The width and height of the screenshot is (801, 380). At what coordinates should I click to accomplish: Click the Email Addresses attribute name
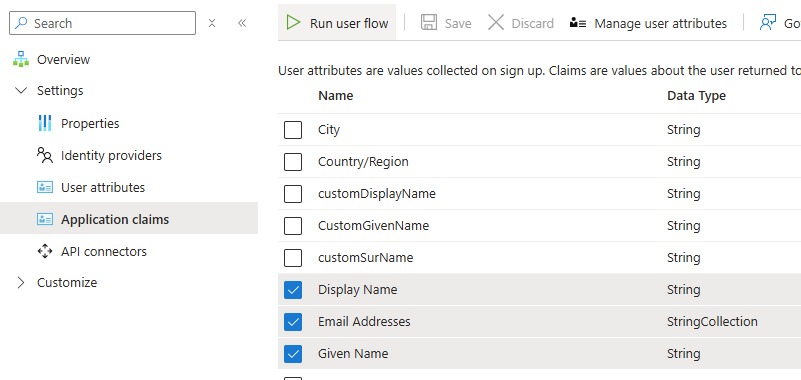[364, 322]
